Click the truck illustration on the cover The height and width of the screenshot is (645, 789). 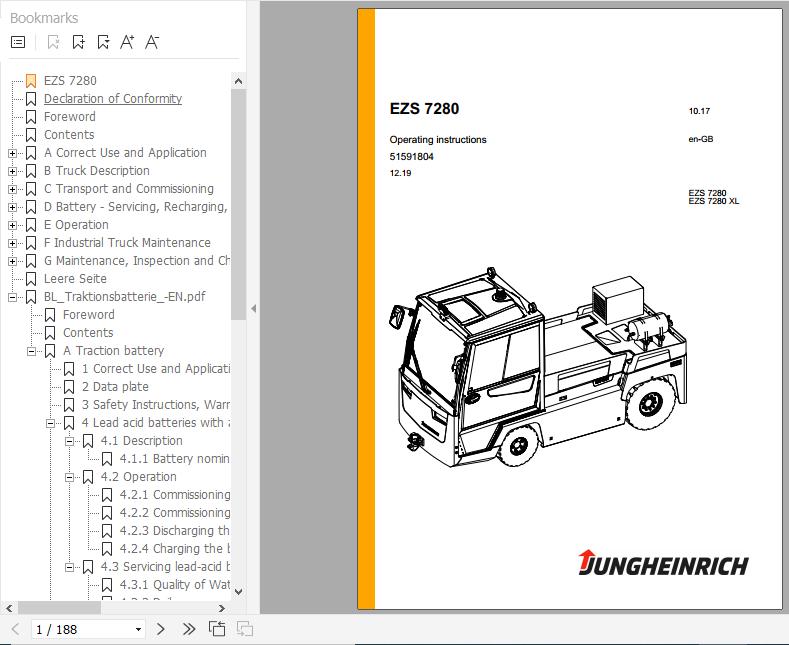(538, 367)
